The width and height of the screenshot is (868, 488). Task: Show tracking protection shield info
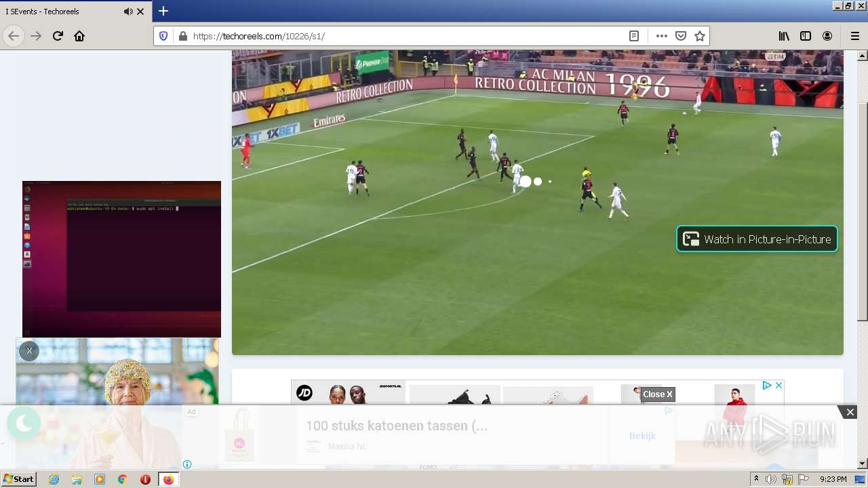pos(163,36)
